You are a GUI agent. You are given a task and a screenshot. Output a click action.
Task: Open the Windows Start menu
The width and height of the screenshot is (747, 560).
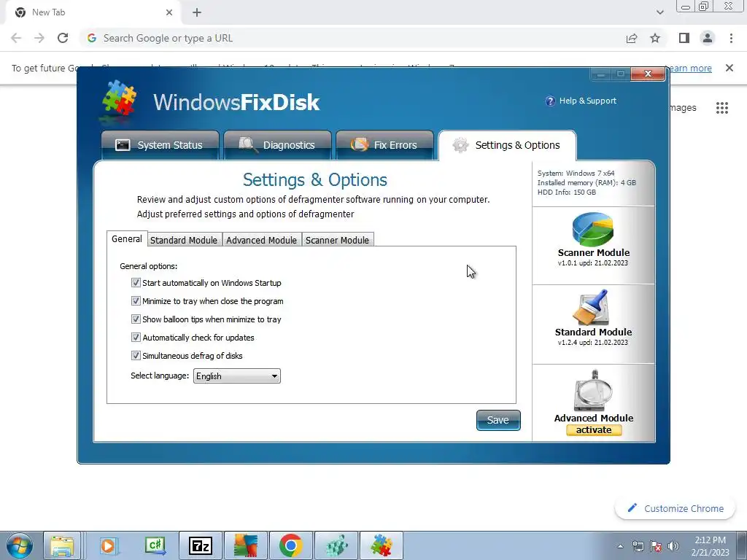coord(20,545)
